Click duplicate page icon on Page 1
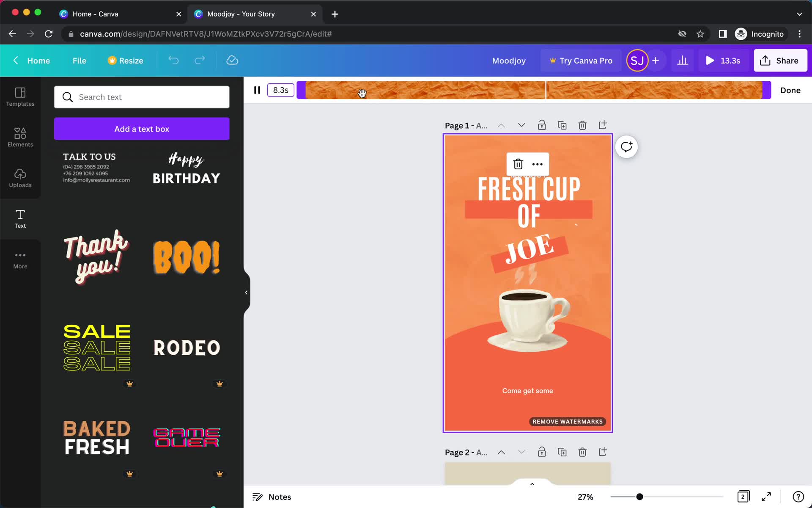The height and width of the screenshot is (508, 812). (x=562, y=124)
